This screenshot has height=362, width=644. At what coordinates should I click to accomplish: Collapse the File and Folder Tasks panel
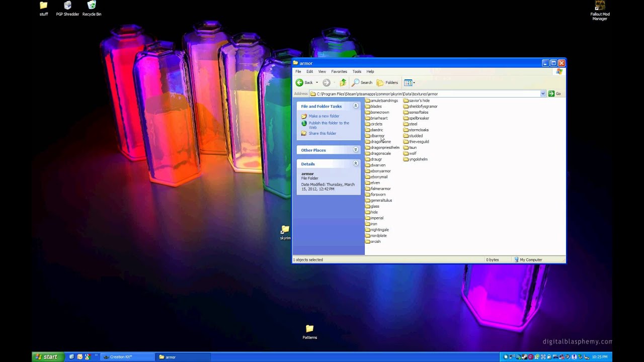(356, 106)
